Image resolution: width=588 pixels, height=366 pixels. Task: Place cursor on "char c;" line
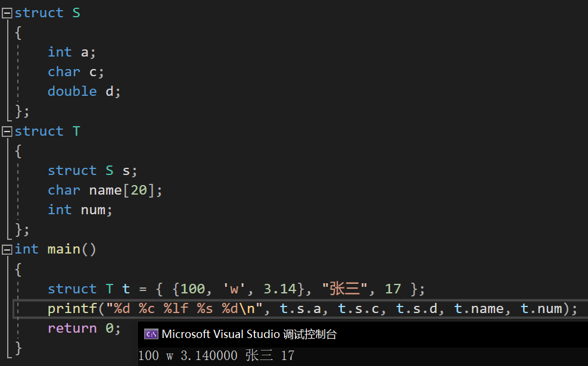point(76,71)
